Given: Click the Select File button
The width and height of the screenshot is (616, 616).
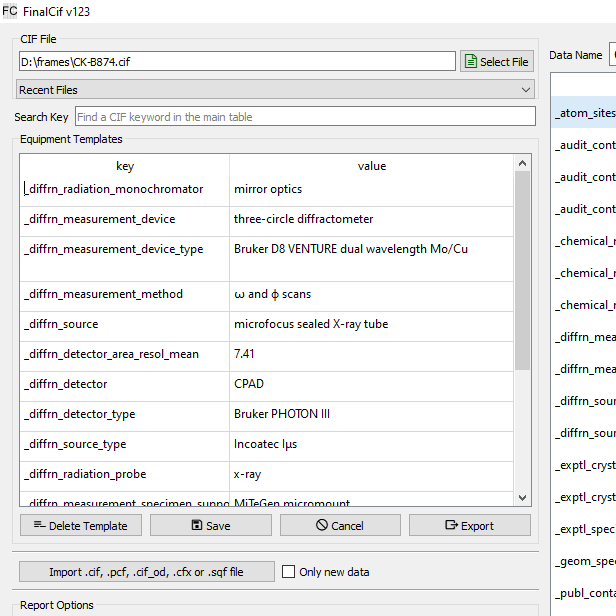Looking at the screenshot, I should [497, 62].
